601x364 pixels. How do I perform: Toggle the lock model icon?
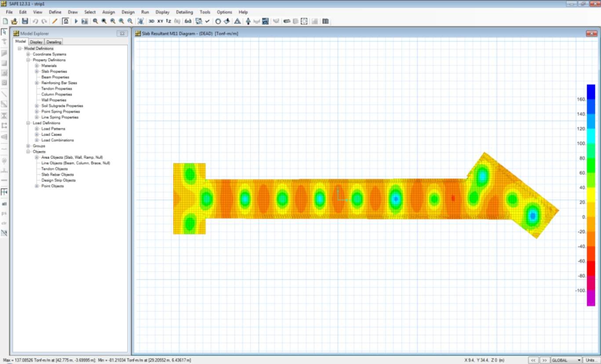click(x=65, y=21)
